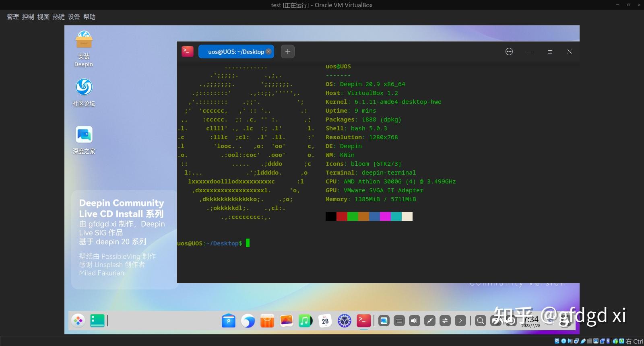This screenshot has height=346, width=644.
Task: Open the 帮助 menu in VirtualBox
Action: (x=89, y=17)
